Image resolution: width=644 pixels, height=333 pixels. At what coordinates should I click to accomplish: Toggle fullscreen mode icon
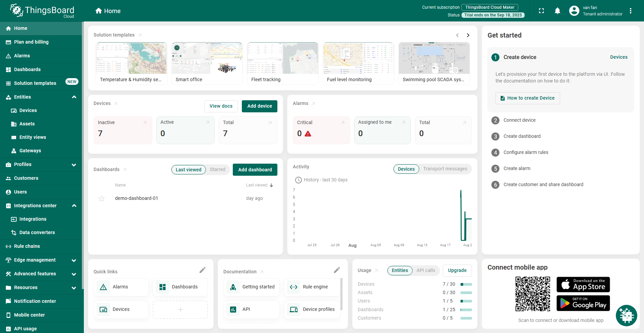(541, 11)
